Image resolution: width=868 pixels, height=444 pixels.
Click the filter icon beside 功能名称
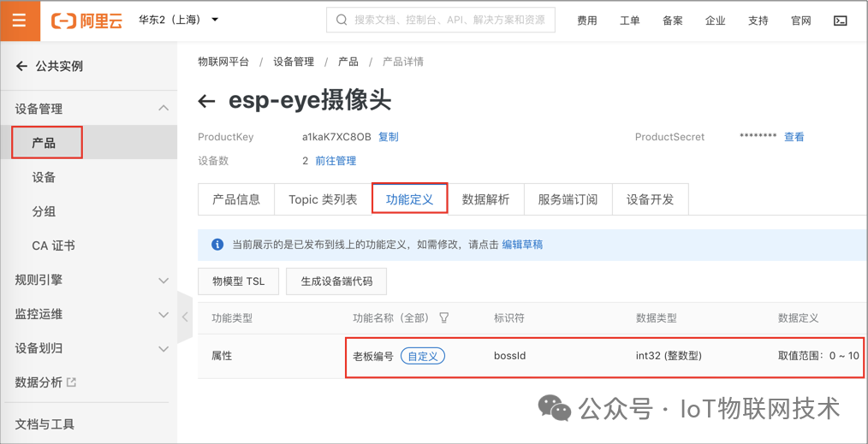click(443, 318)
